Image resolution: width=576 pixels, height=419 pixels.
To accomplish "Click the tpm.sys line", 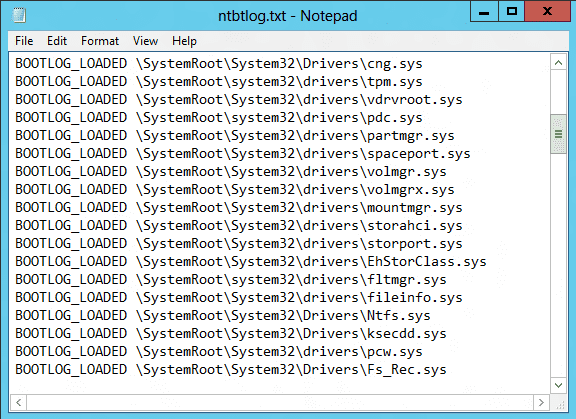I will point(219,82).
